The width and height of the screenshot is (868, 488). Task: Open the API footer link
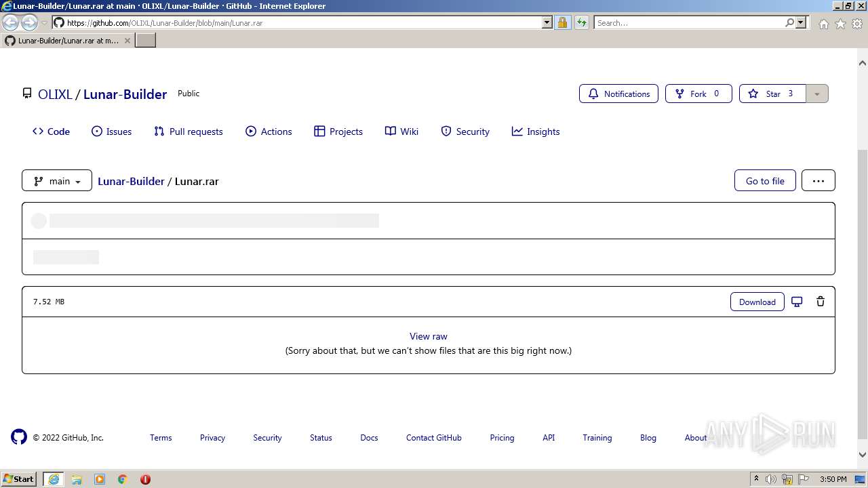[549, 438]
